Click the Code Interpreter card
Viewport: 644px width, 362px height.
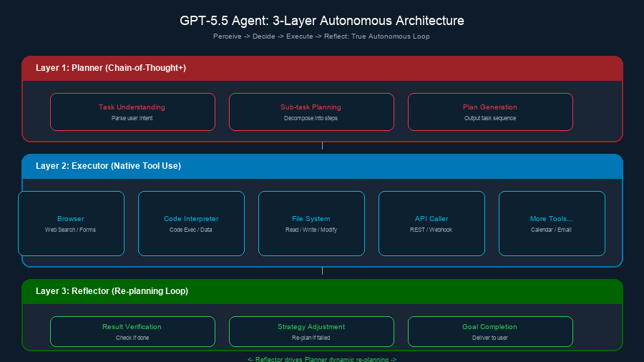point(191,224)
